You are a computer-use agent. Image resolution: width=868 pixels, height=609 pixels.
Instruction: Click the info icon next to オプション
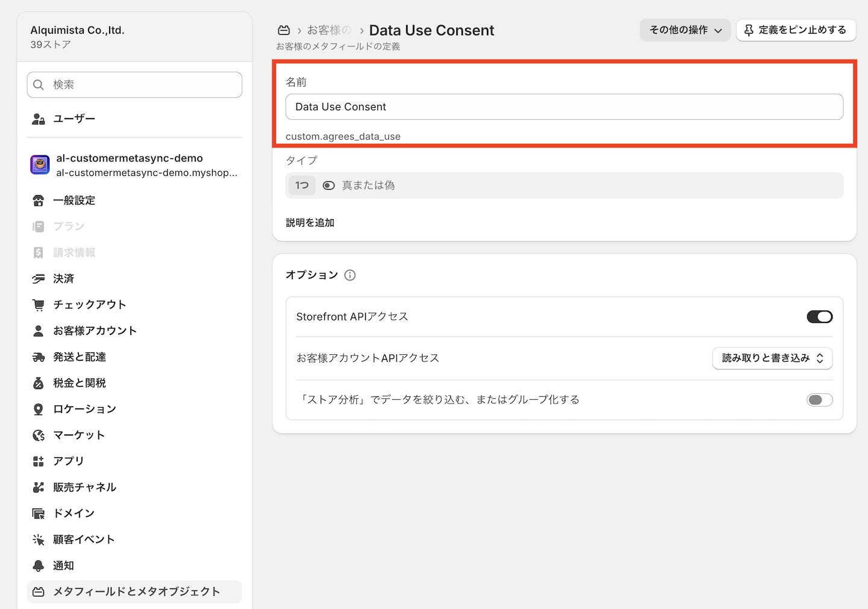click(350, 275)
